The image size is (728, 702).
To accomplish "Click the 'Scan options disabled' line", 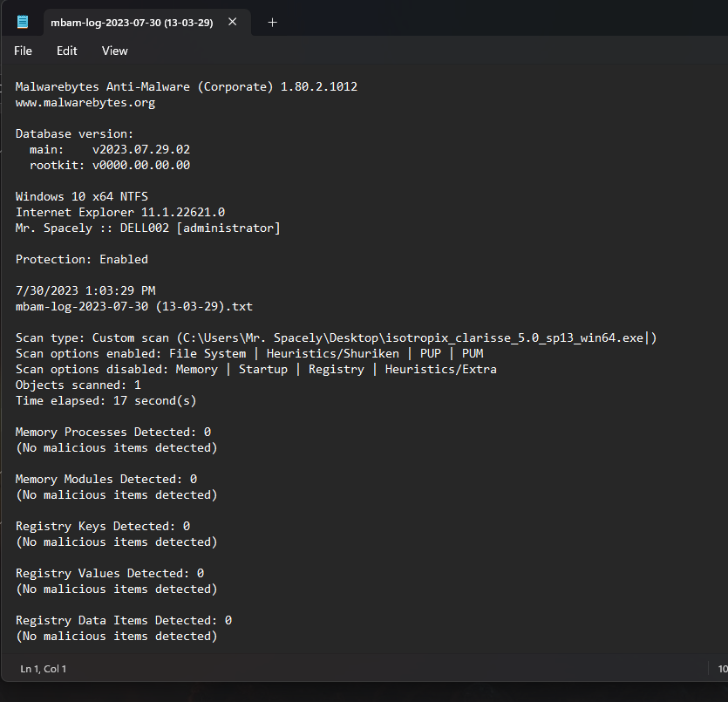I will click(x=255, y=369).
